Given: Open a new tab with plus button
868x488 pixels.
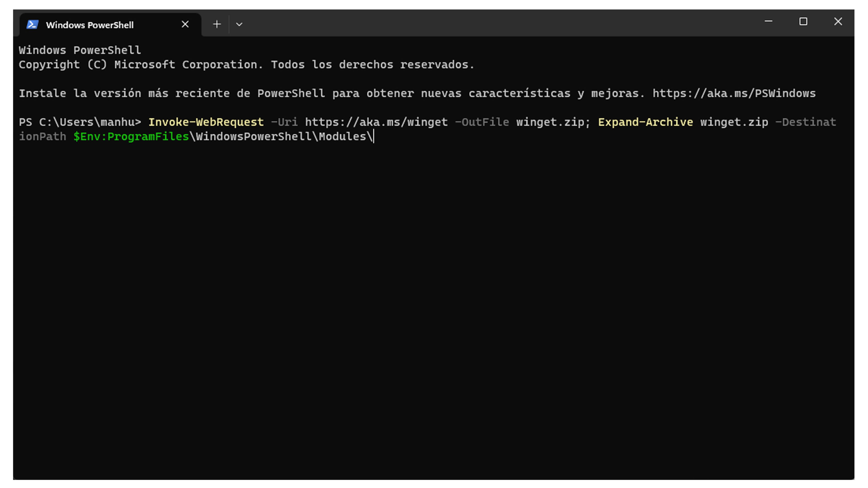Looking at the screenshot, I should coord(217,24).
